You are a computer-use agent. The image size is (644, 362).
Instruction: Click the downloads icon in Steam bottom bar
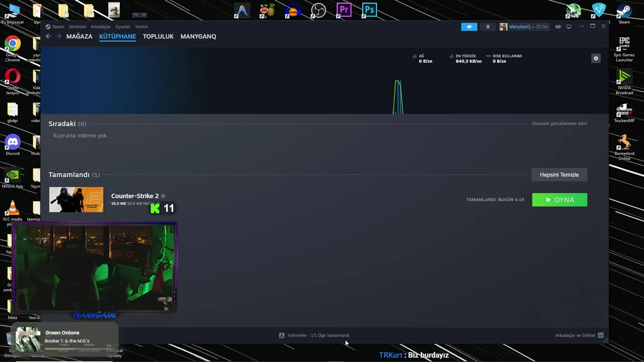282,335
